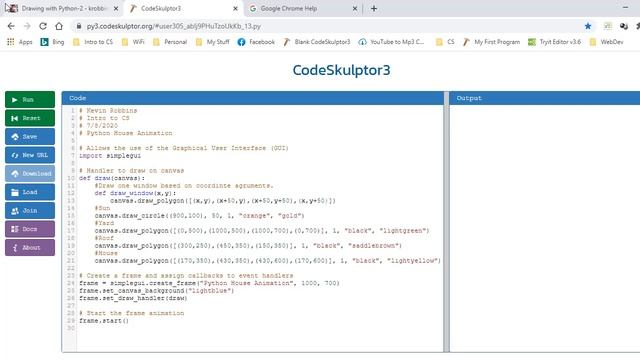
Task: Close the CodeSkulptor3 tab
Action: [235, 8]
